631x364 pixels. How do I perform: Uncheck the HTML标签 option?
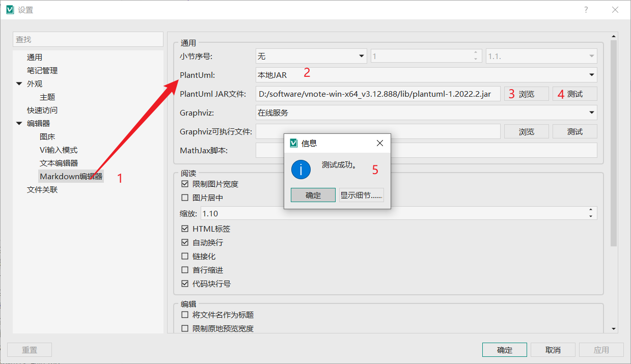click(185, 229)
